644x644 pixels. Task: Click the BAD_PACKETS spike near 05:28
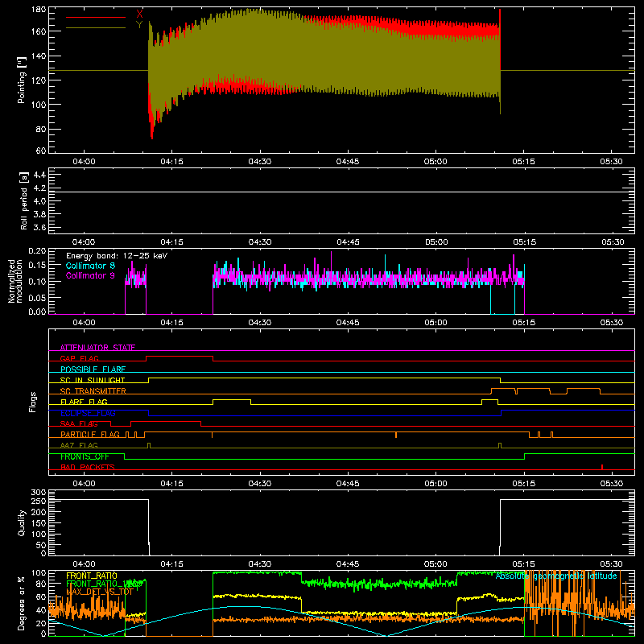(602, 467)
